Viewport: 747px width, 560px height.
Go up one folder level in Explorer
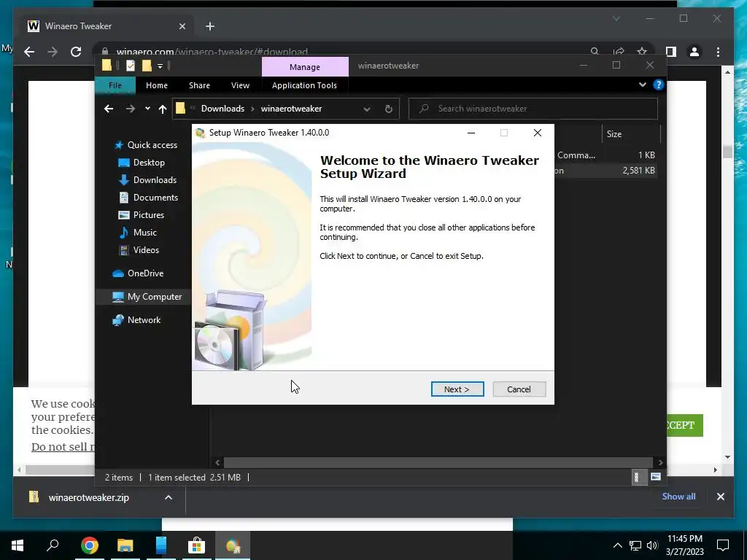tap(163, 109)
